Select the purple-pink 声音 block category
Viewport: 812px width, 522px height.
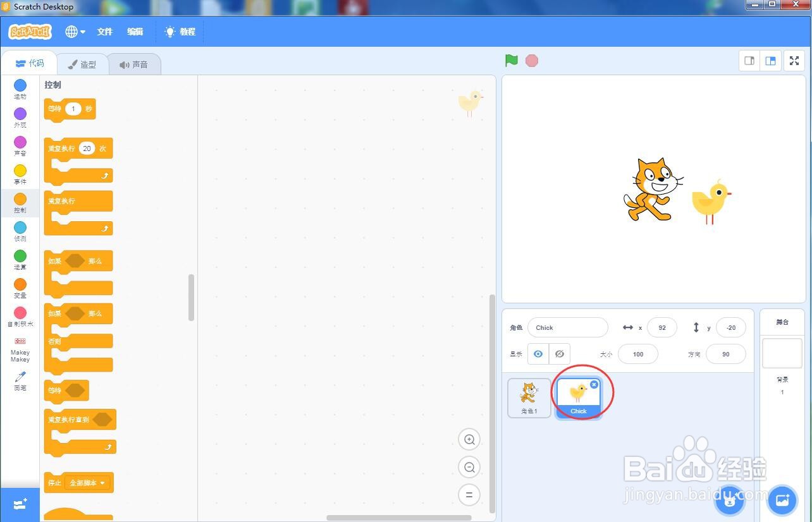point(20,146)
